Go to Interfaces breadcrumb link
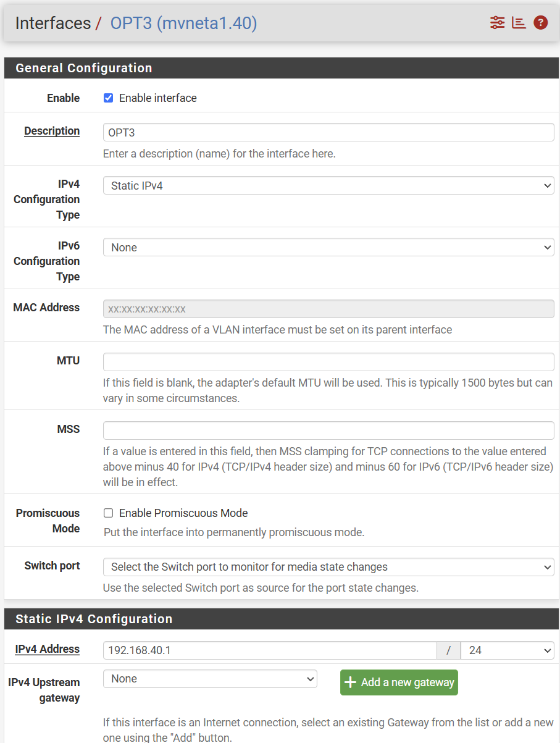The height and width of the screenshot is (743, 560). point(53,23)
